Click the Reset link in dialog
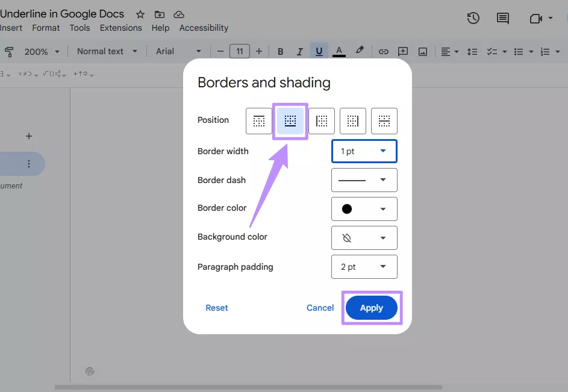Viewport: 568px width, 392px height. click(216, 308)
